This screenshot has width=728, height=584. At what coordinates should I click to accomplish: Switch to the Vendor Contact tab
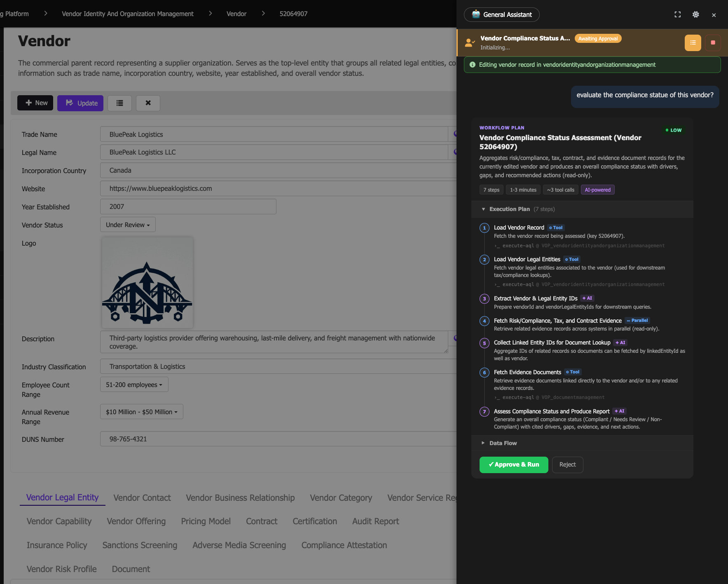coord(142,498)
